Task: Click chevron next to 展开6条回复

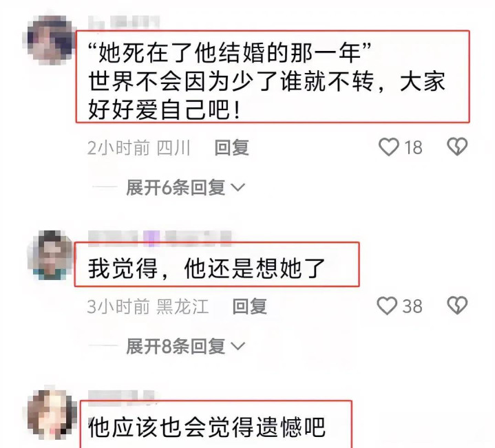Action: pyautogui.click(x=238, y=188)
